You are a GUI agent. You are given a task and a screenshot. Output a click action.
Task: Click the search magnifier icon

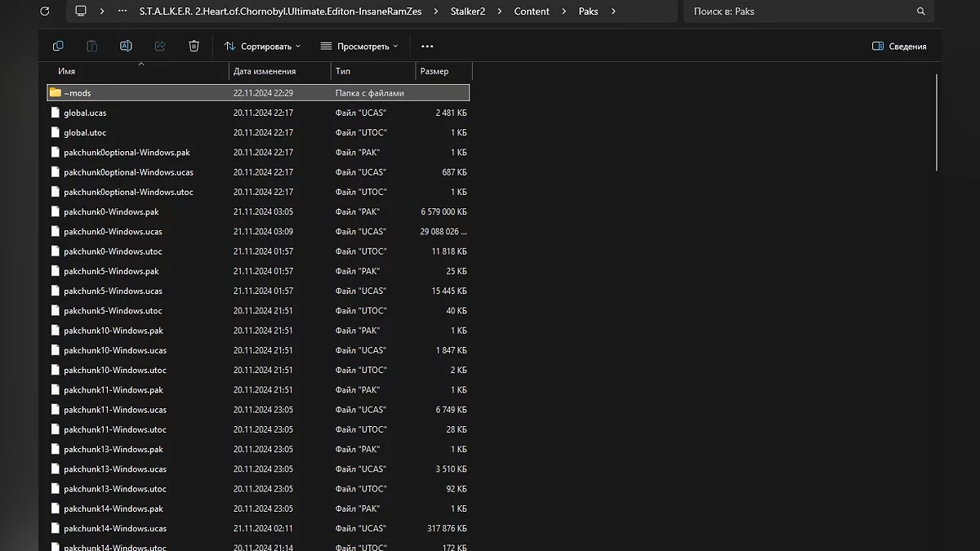point(921,11)
